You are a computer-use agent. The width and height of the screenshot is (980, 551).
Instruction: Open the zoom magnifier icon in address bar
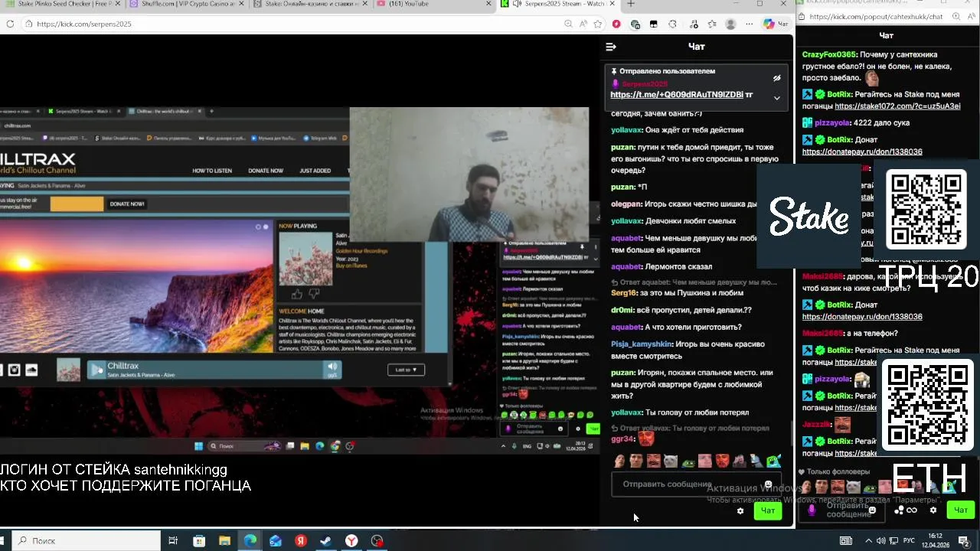(568, 24)
